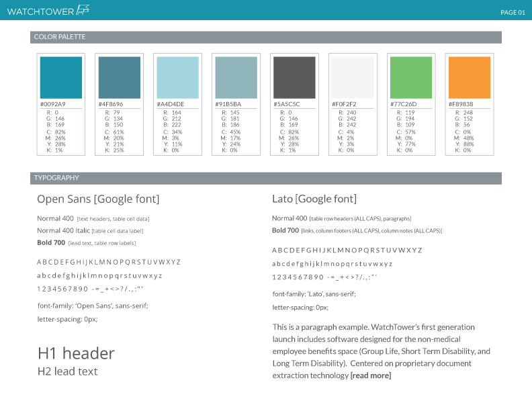Image resolution: width=532 pixels, height=411 pixels.
Task: Select the #77C26D green swatch
Action: 411,78
